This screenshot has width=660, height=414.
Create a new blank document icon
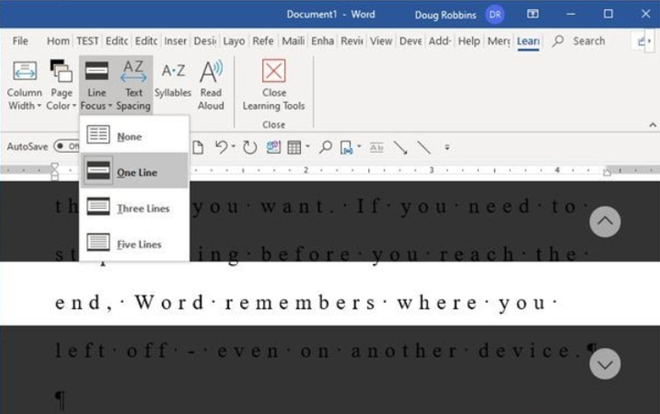click(198, 147)
